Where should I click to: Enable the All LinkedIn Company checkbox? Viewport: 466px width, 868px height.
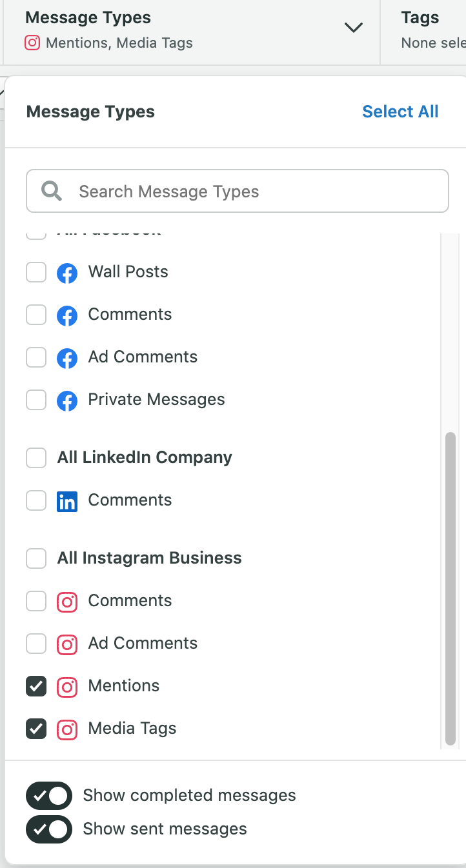pyautogui.click(x=36, y=458)
